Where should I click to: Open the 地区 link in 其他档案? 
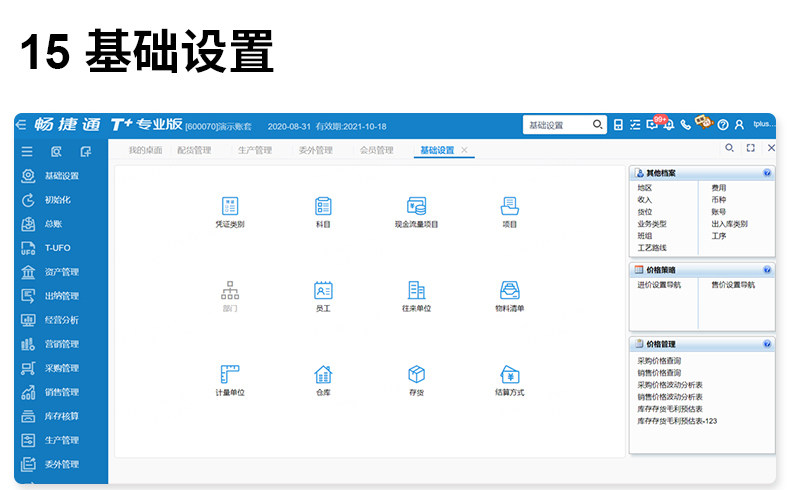[x=644, y=188]
